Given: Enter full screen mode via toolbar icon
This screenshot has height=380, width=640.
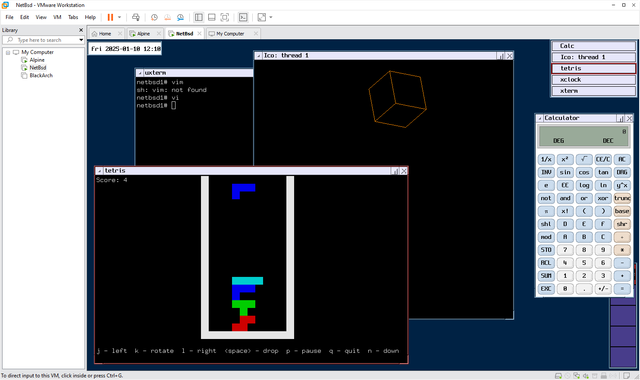Looking at the screenshot, I should 224,17.
